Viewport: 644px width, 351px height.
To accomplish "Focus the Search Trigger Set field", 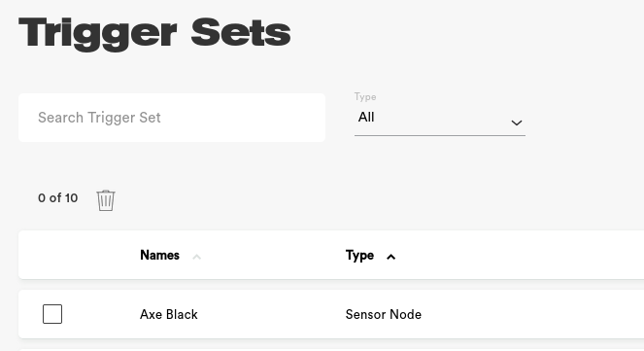I will coord(172,118).
